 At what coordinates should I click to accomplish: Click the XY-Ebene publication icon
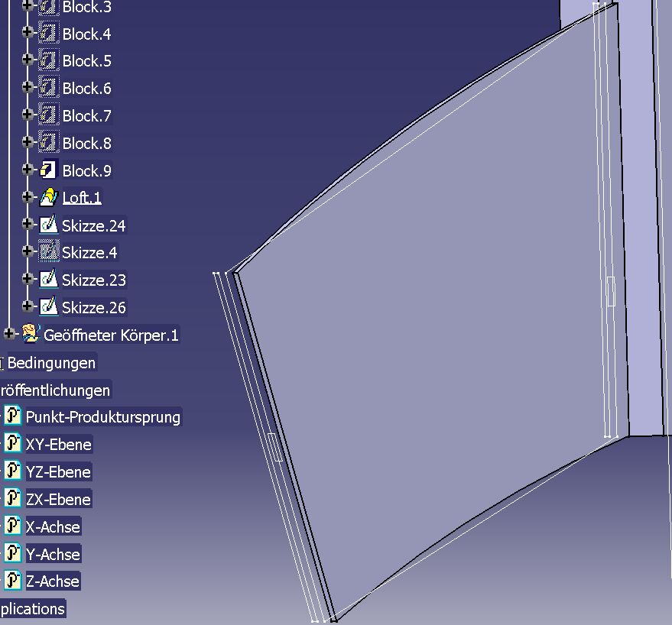[x=12, y=443]
